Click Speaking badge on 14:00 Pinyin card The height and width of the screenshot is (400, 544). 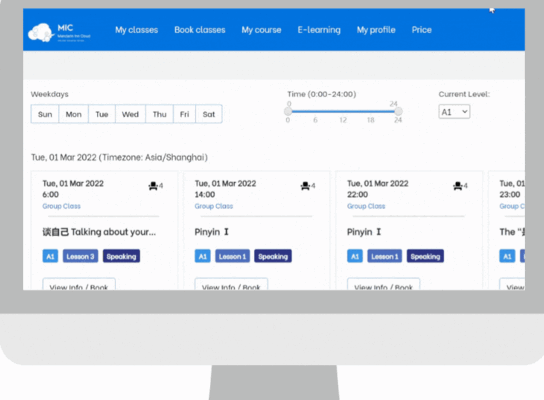pyautogui.click(x=273, y=256)
